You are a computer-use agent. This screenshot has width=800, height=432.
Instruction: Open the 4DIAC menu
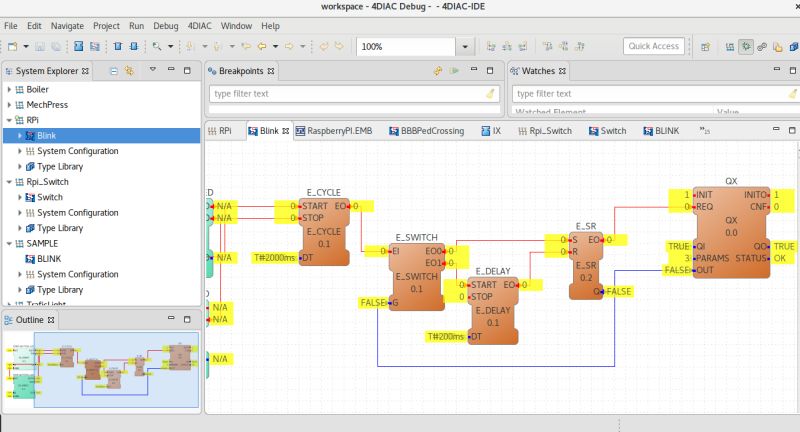199,26
